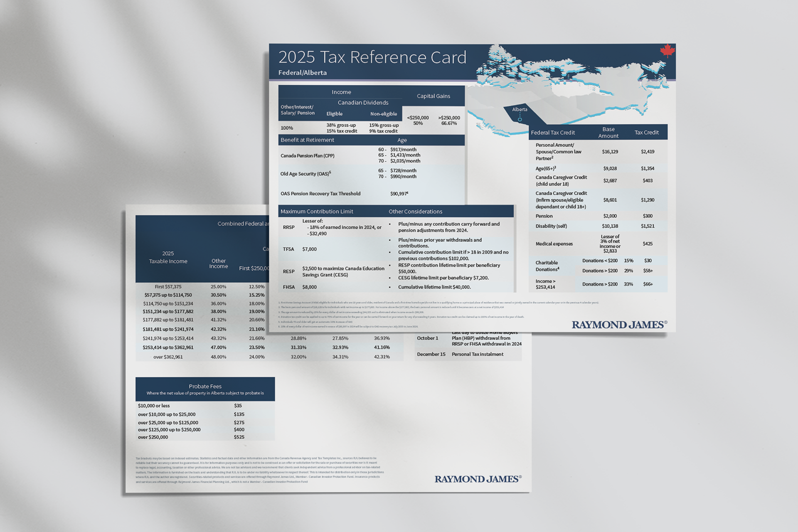Select the '$57,375 up to $114,750' bracket
798x532 pixels.
pos(168,295)
